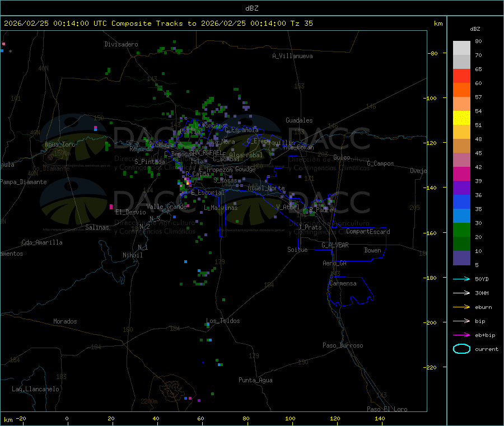Select the magenta 42-39 dBZ swatch
Viewport: 504px width, 426px height.
click(x=461, y=174)
